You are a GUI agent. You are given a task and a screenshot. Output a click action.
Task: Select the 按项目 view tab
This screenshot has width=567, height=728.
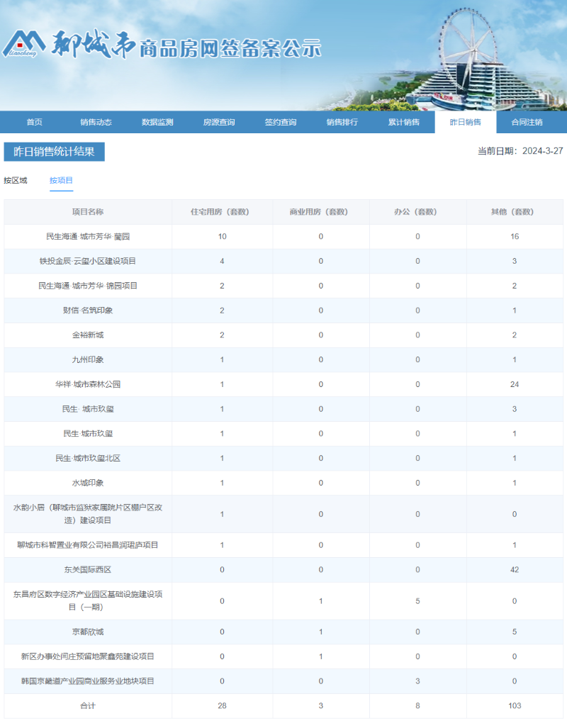pos(61,180)
